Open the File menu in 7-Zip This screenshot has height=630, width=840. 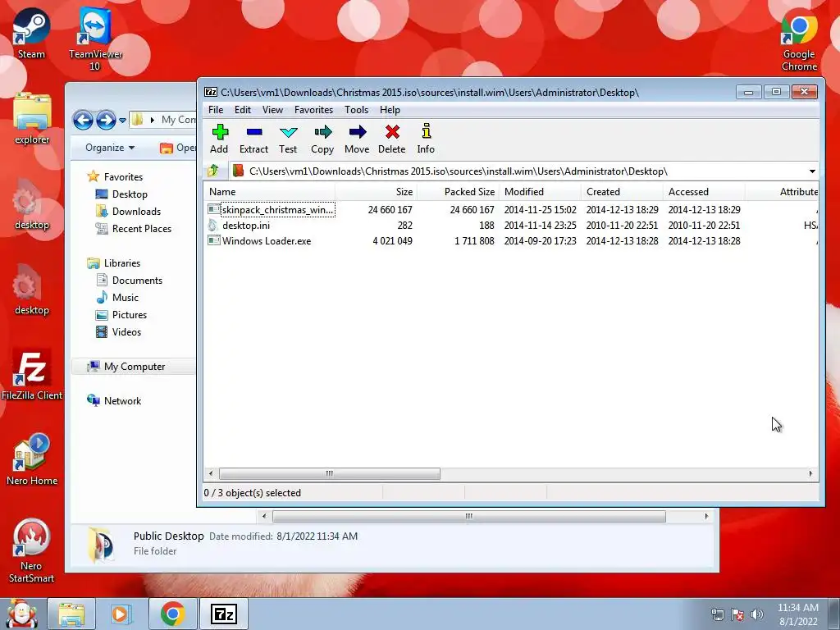pos(216,110)
